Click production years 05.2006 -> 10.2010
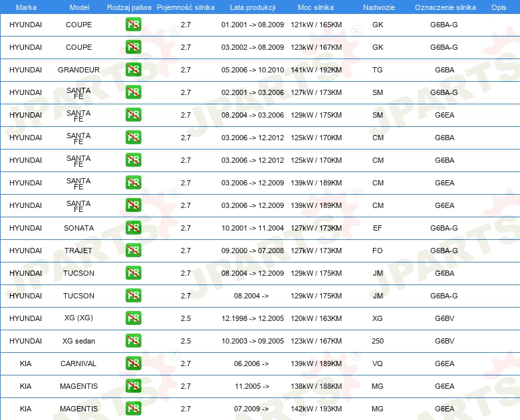 pos(253,70)
